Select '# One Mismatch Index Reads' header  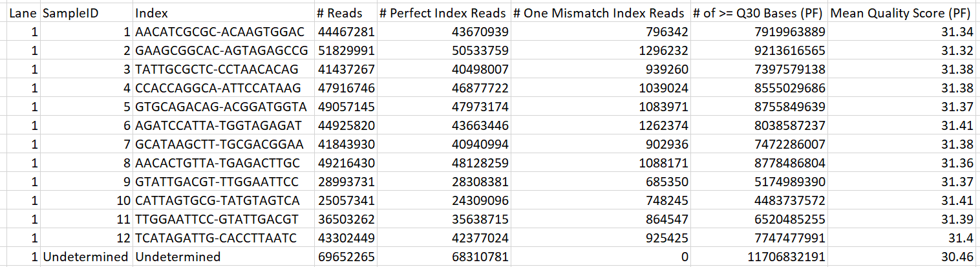click(x=599, y=13)
